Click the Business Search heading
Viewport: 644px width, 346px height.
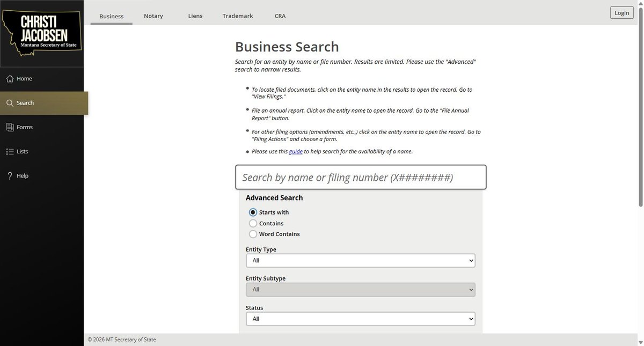(287, 47)
